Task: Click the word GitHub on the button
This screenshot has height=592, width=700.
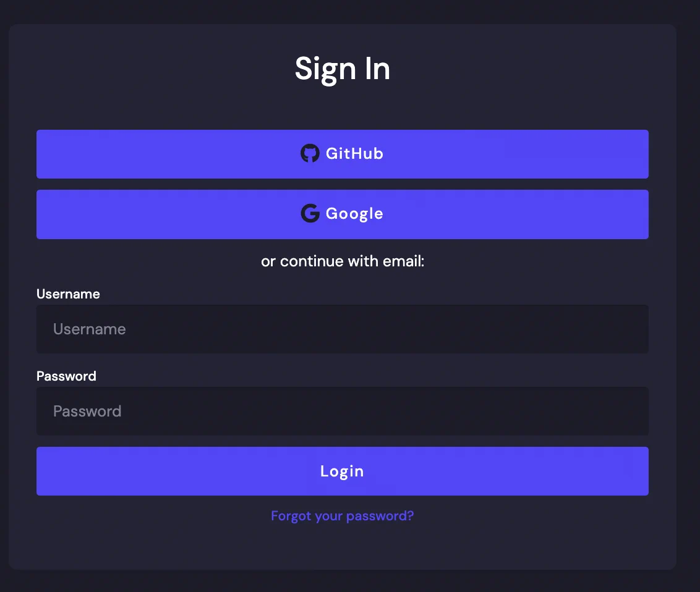Action: pyautogui.click(x=354, y=154)
